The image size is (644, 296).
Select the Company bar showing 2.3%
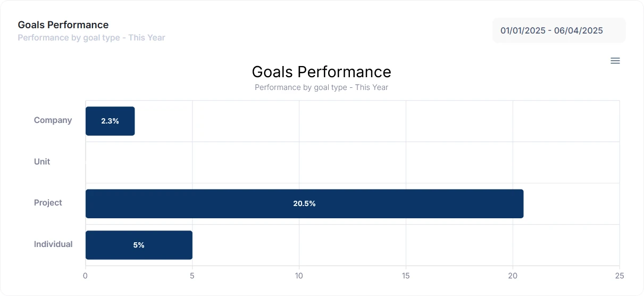[x=110, y=121]
